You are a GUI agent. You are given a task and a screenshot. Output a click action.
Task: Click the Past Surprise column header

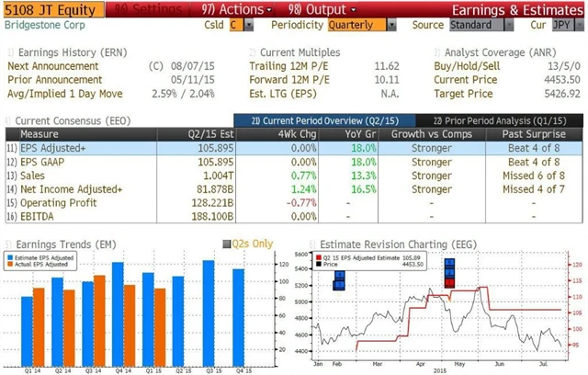pos(534,134)
